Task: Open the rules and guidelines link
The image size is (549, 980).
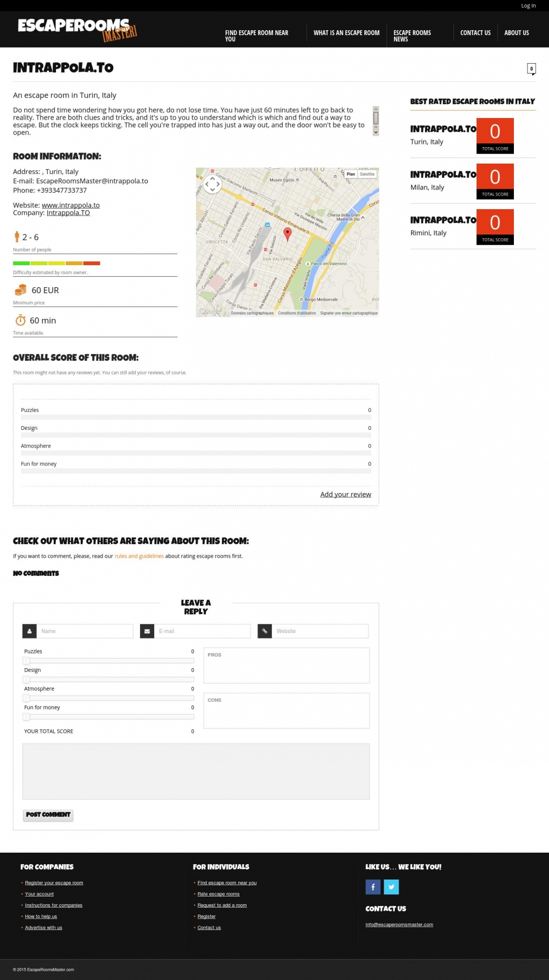Action: coord(139,556)
